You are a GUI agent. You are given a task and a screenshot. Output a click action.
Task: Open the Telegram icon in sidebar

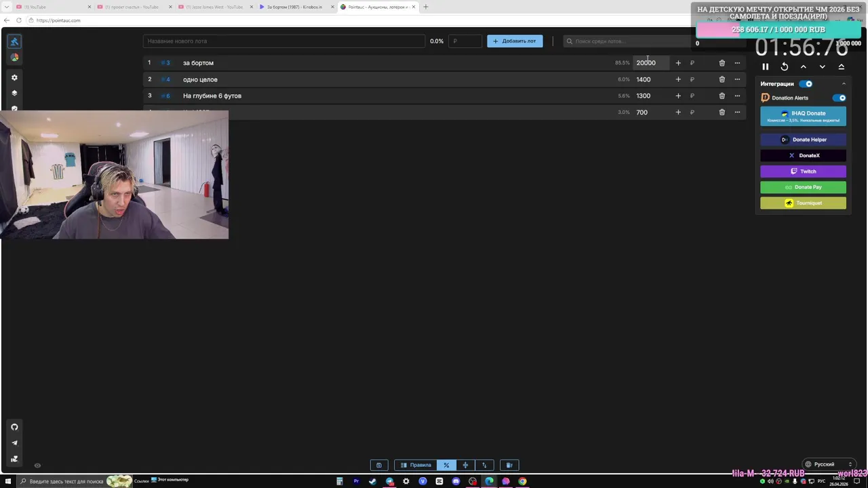[x=14, y=443]
